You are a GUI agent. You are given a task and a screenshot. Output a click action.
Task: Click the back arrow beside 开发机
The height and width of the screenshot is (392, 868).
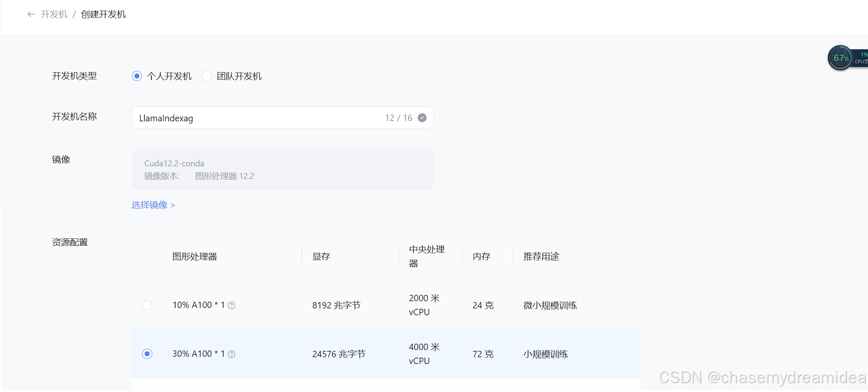coord(30,14)
